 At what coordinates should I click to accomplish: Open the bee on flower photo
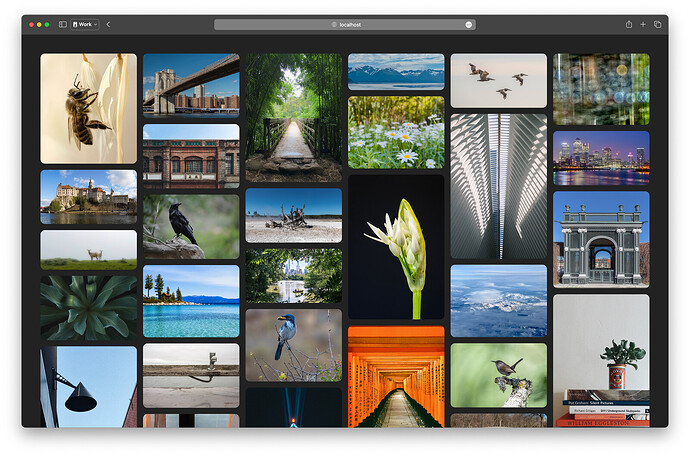[88, 108]
